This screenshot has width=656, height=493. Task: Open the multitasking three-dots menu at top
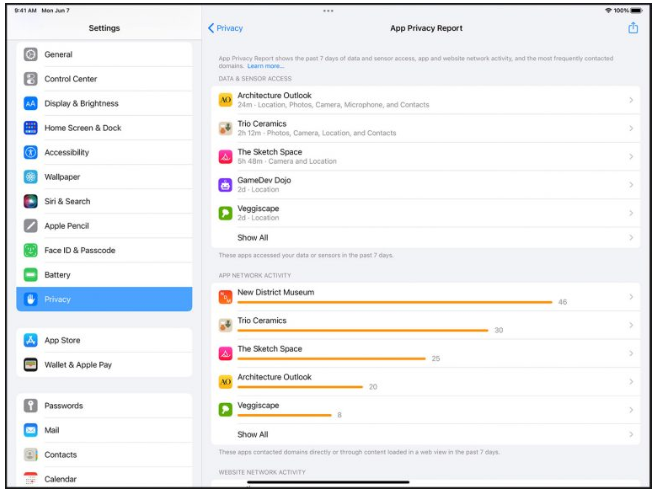[328, 10]
